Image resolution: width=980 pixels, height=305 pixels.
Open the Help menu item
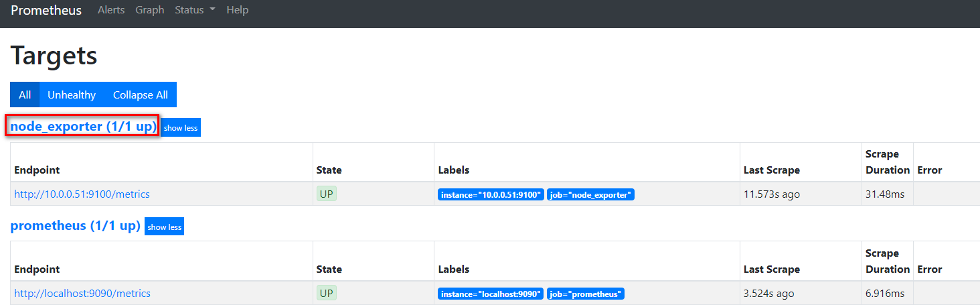(x=237, y=10)
